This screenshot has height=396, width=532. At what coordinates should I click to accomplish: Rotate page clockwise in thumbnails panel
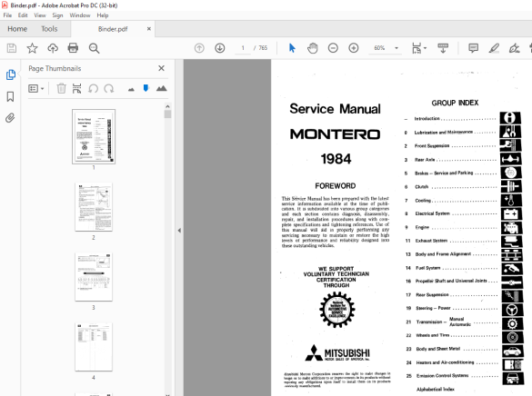point(109,89)
